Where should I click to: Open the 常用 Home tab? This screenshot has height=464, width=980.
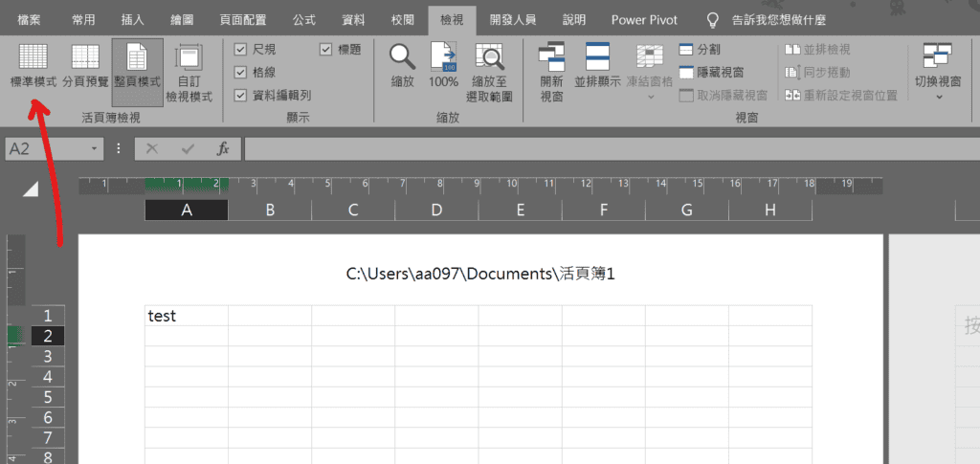pos(84,20)
